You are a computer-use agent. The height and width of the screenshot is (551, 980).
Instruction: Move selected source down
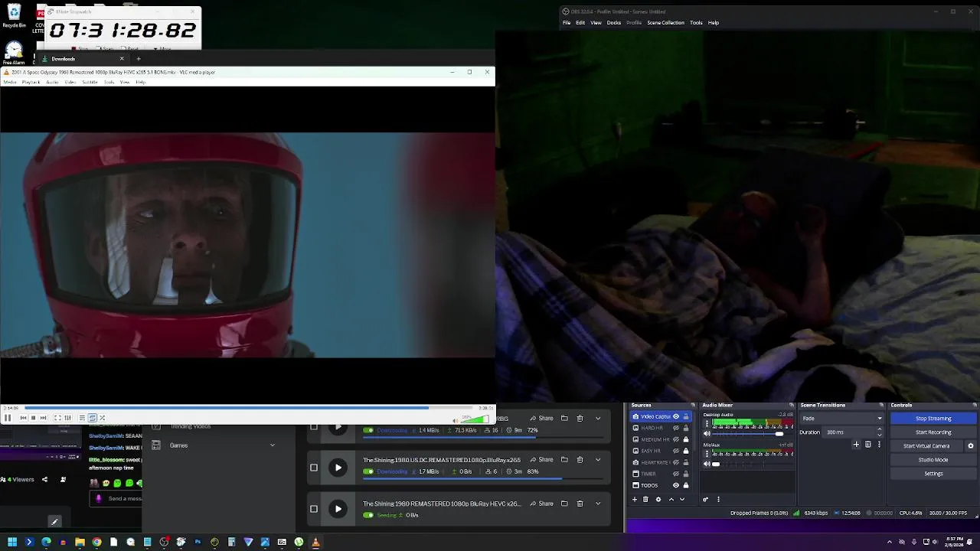pos(682,499)
